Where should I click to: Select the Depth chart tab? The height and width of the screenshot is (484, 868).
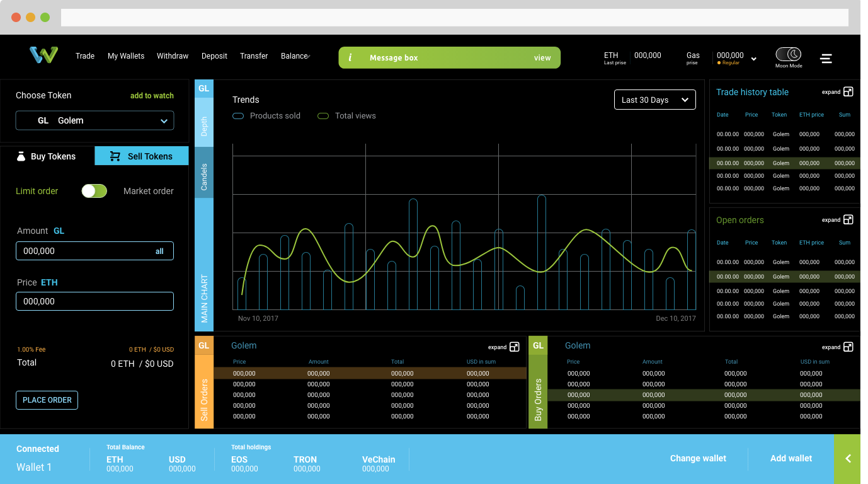(204, 122)
